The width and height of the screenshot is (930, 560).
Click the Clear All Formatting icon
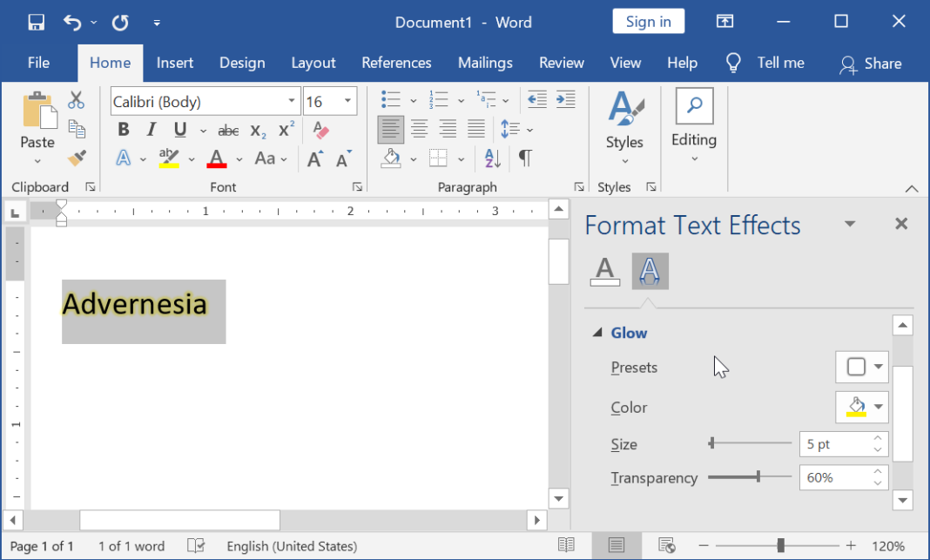coord(320,129)
